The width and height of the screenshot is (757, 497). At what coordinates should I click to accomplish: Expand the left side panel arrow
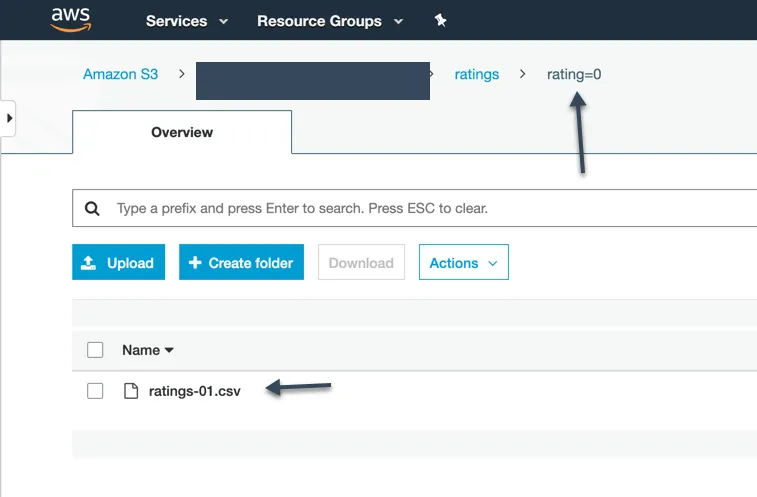(9, 118)
